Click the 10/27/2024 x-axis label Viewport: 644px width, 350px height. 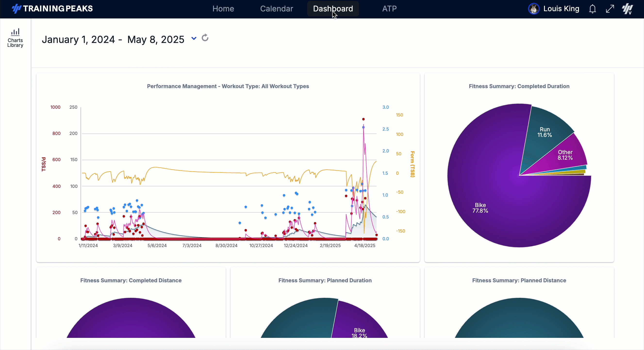tap(261, 245)
